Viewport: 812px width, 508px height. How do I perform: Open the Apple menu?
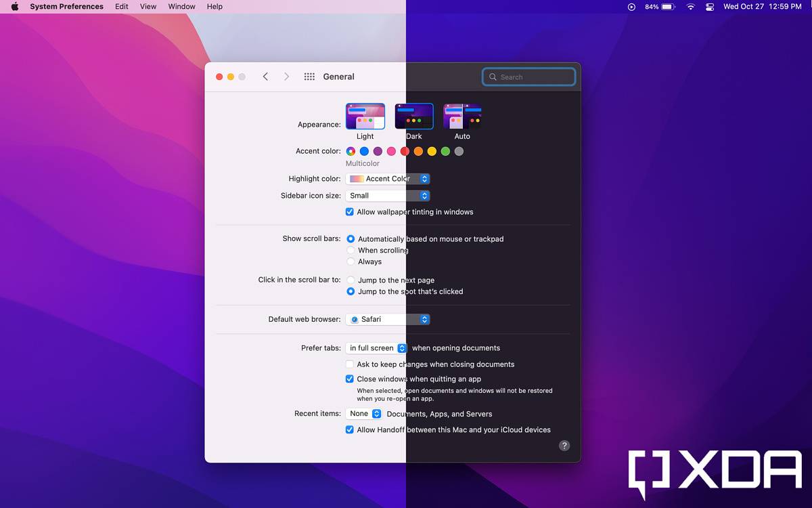tap(15, 7)
